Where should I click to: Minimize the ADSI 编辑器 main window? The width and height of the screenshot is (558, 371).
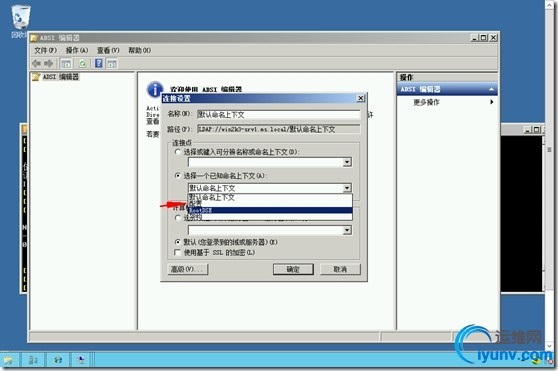(x=474, y=38)
